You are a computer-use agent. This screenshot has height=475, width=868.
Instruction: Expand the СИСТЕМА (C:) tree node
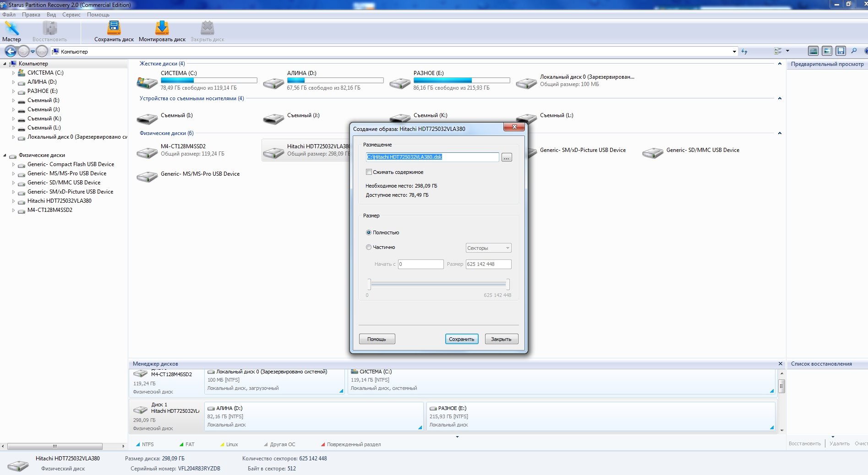(x=13, y=73)
